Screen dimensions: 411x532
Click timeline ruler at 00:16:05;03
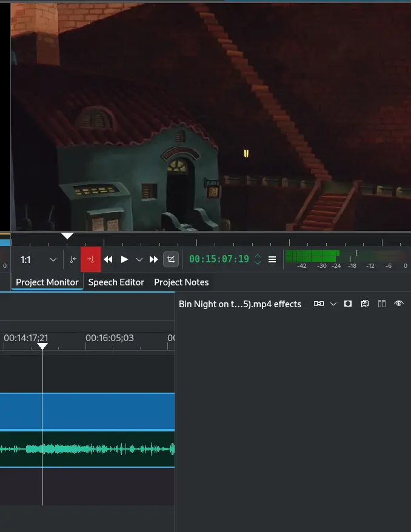[x=110, y=338]
